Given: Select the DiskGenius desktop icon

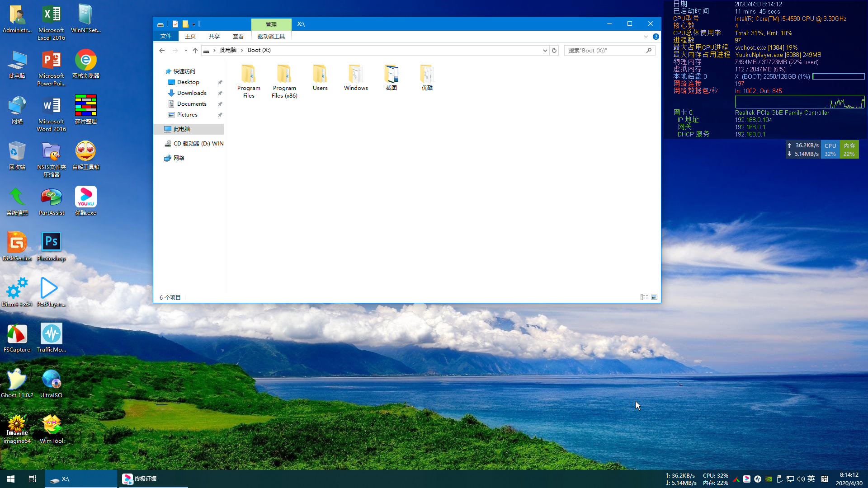Looking at the screenshot, I should (17, 247).
